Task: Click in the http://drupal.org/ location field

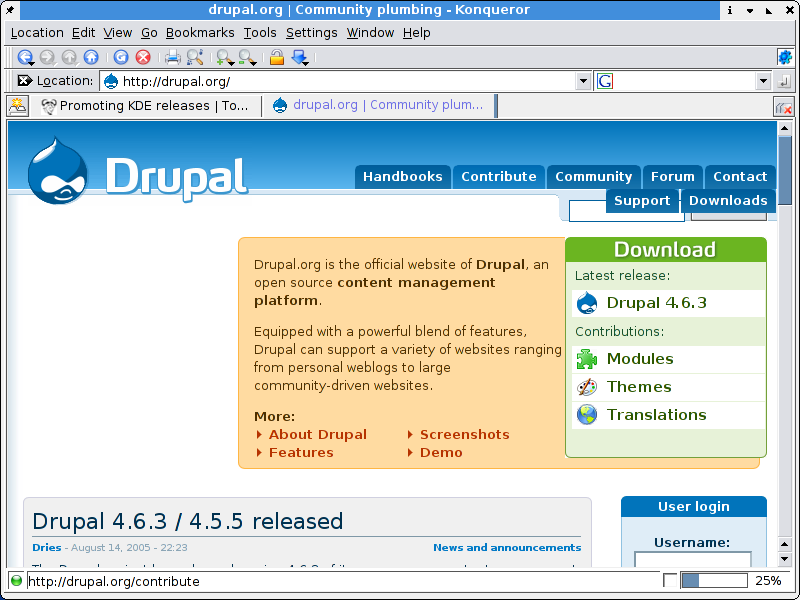Action: 338,81
